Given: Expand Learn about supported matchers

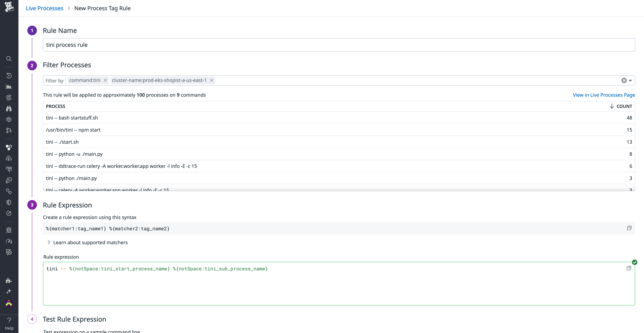Looking at the screenshot, I should click(x=90, y=242).
